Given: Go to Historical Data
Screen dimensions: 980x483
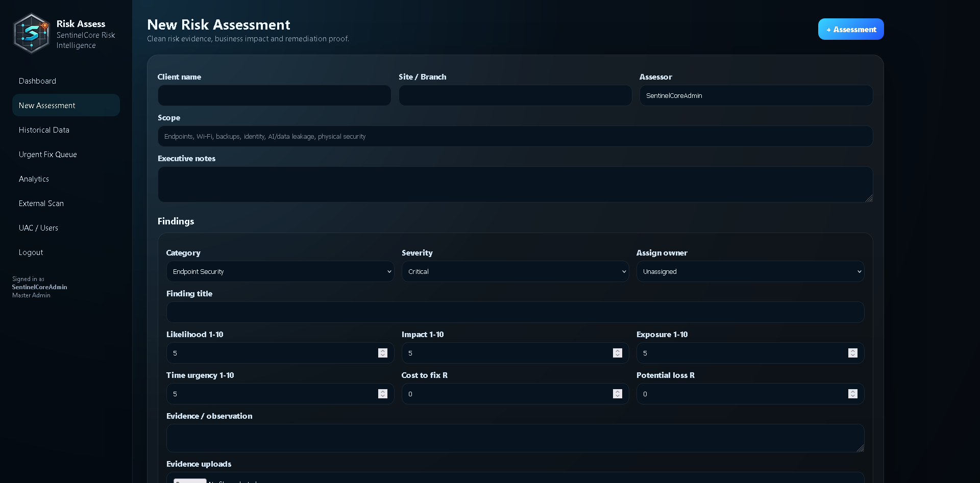Looking at the screenshot, I should [x=66, y=130].
